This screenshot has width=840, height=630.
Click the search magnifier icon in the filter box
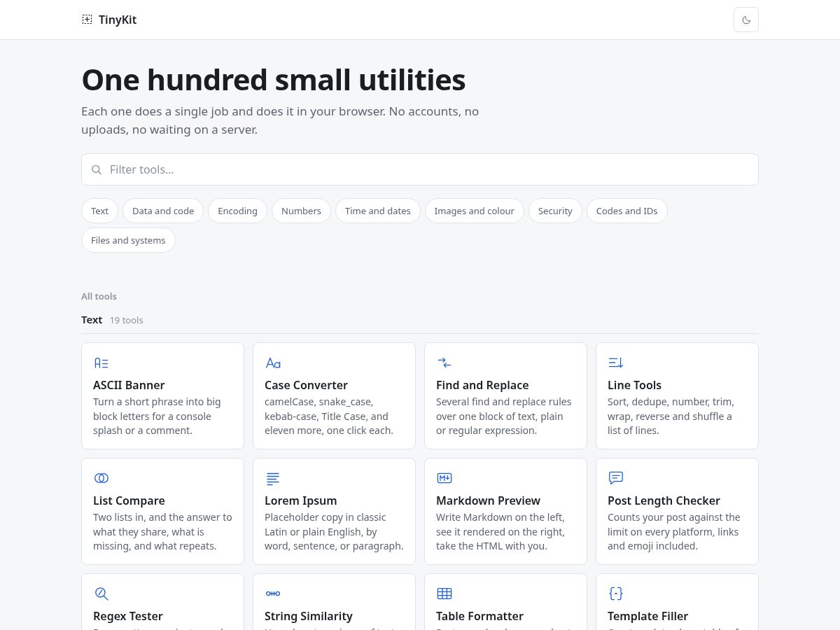[97, 169]
